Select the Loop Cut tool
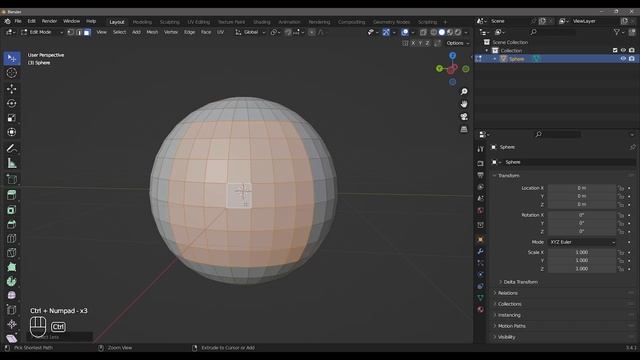 [11, 238]
